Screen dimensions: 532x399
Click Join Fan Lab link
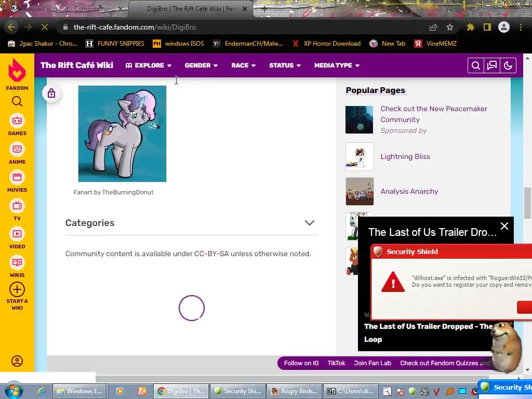tap(373, 363)
